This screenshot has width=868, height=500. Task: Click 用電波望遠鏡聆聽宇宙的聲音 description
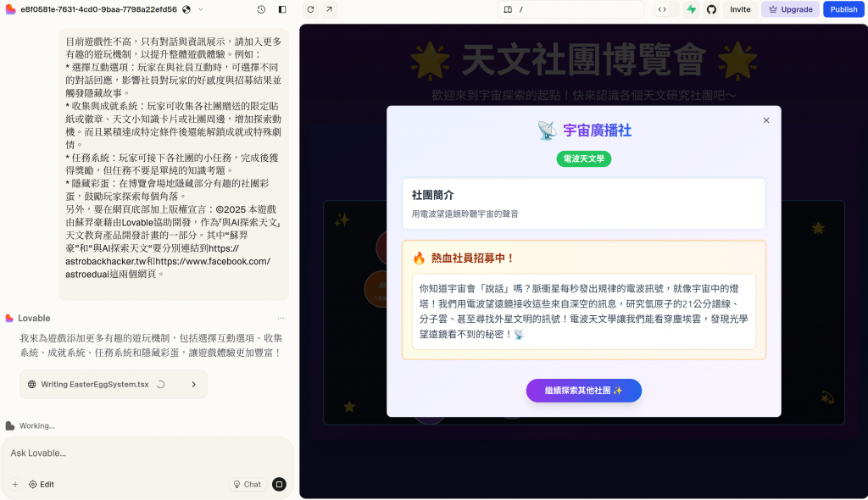465,214
